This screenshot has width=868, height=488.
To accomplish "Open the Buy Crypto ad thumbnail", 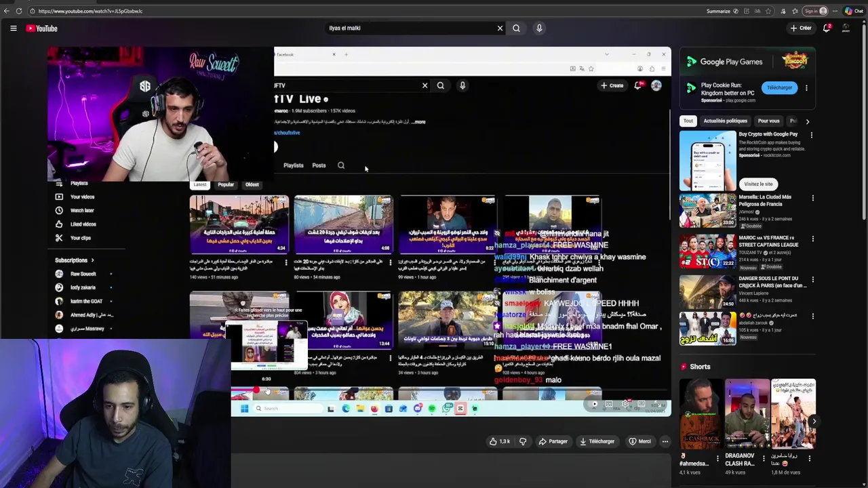I will [708, 161].
